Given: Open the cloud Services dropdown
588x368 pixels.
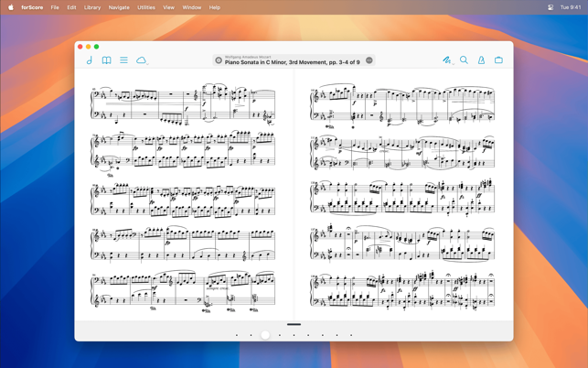Looking at the screenshot, I should pos(142,60).
